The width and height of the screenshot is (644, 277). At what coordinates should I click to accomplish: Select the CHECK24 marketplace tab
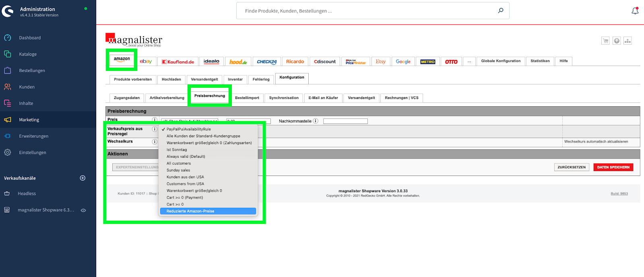(266, 62)
